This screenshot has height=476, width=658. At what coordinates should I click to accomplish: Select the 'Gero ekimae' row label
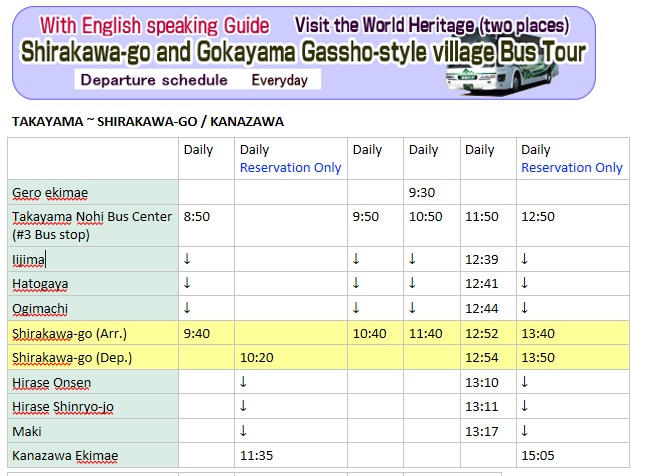click(50, 193)
